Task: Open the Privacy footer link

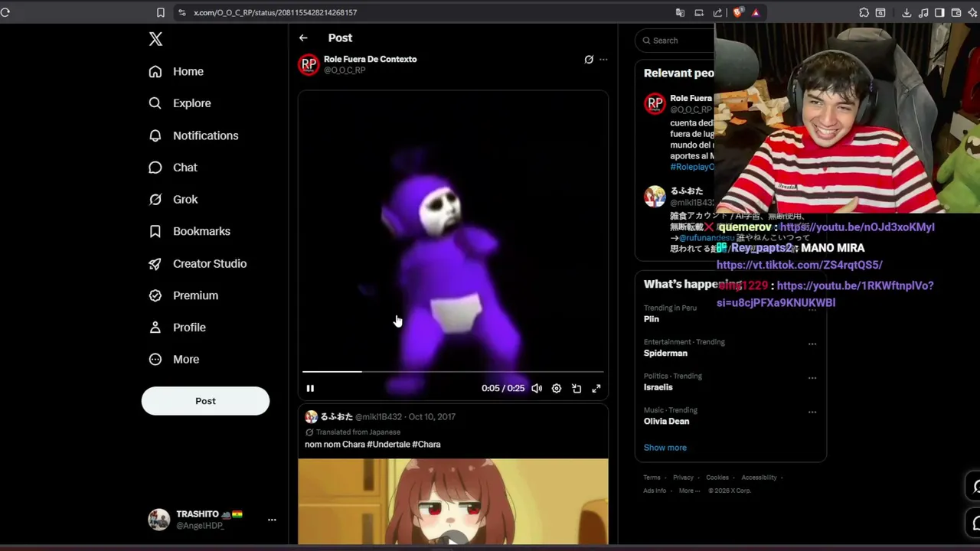Action: click(x=683, y=478)
